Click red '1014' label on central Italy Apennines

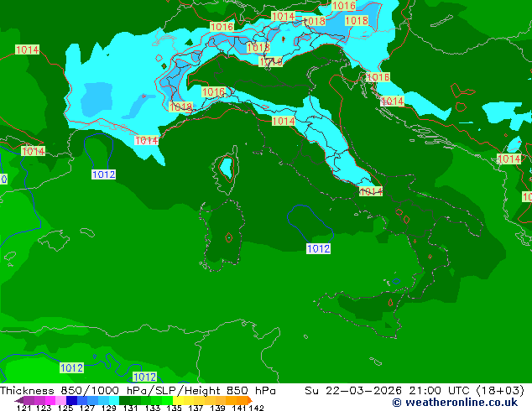point(284,121)
